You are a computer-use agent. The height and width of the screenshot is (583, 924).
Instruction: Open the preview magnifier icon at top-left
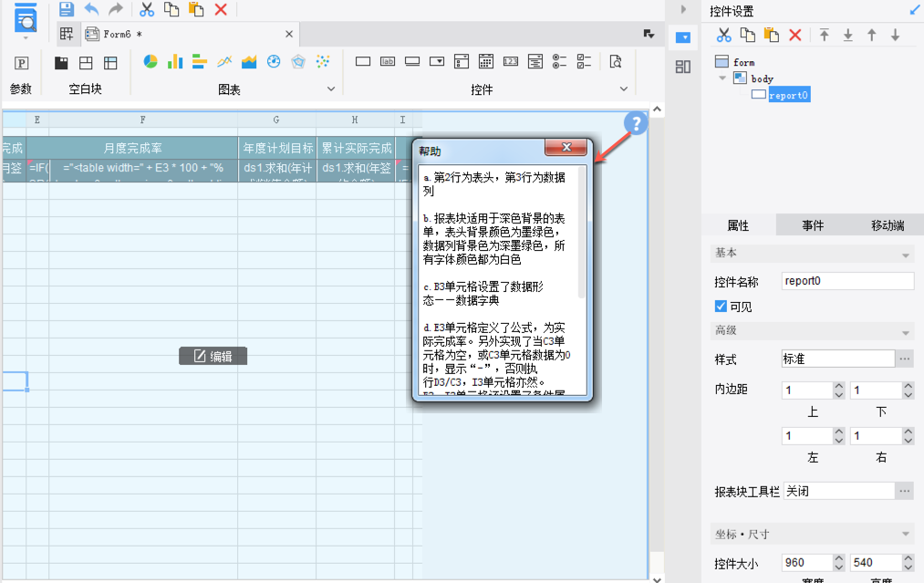(26, 17)
